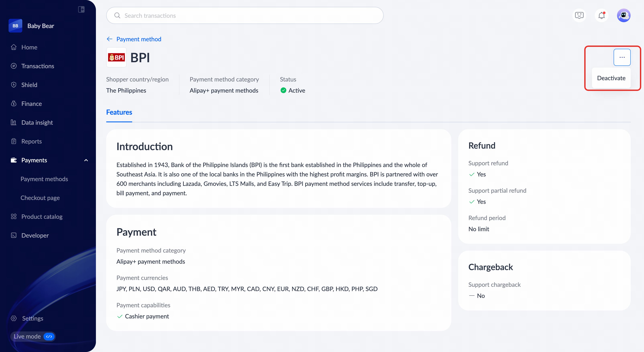
Task: Open the Data insight section
Action: coord(37,123)
